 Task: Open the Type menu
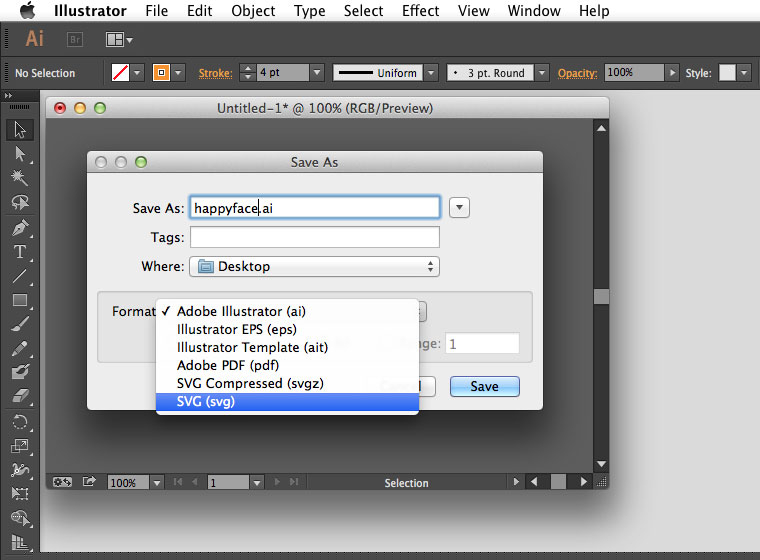(309, 11)
